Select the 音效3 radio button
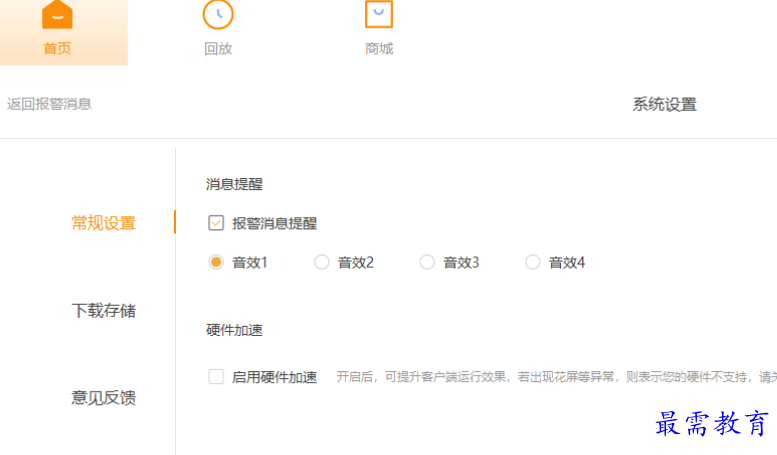Viewport: 777px width, 455px height. tap(427, 262)
